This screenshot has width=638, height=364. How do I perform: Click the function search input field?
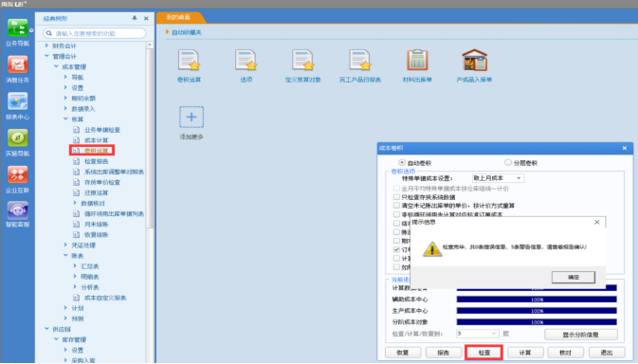(95, 33)
